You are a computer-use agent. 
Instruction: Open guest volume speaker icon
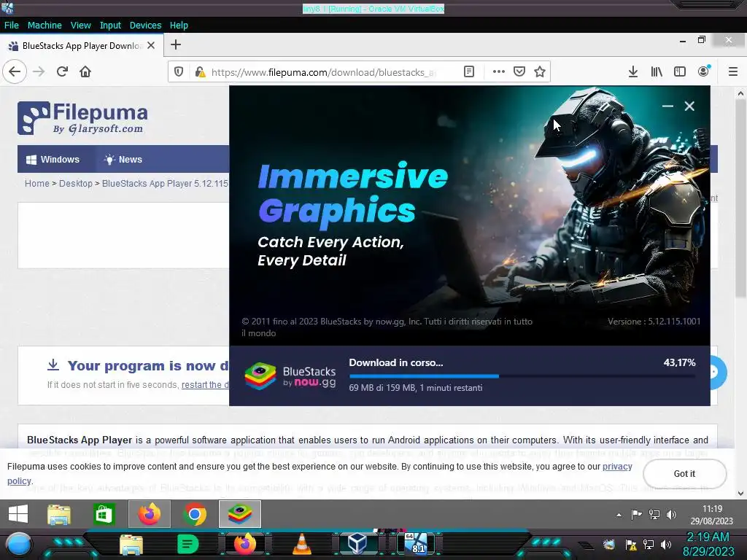[671, 515]
